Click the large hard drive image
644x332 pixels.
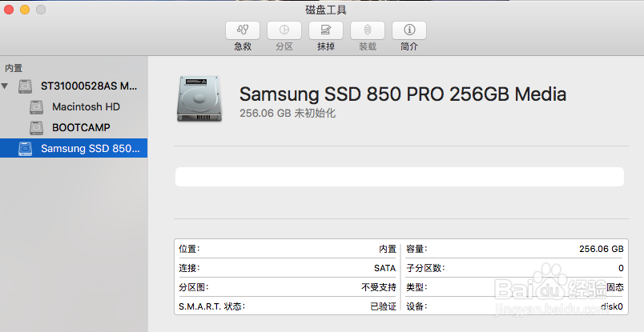pos(199,98)
